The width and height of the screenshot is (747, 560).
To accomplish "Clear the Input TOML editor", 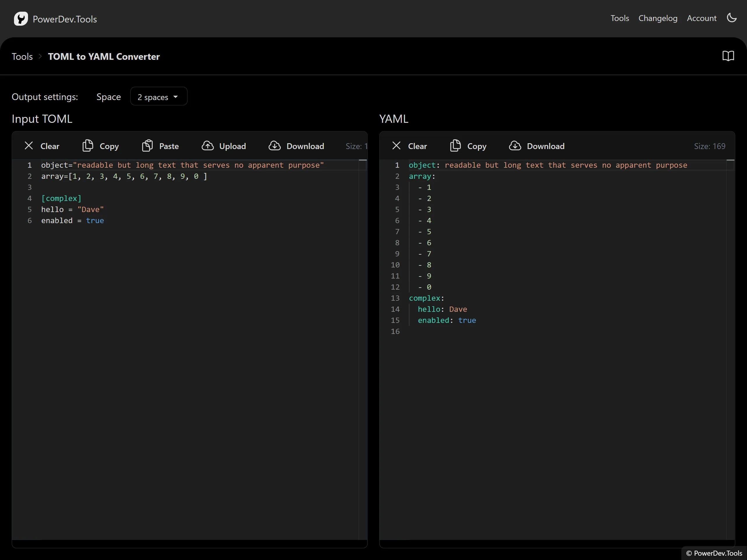I will point(42,146).
